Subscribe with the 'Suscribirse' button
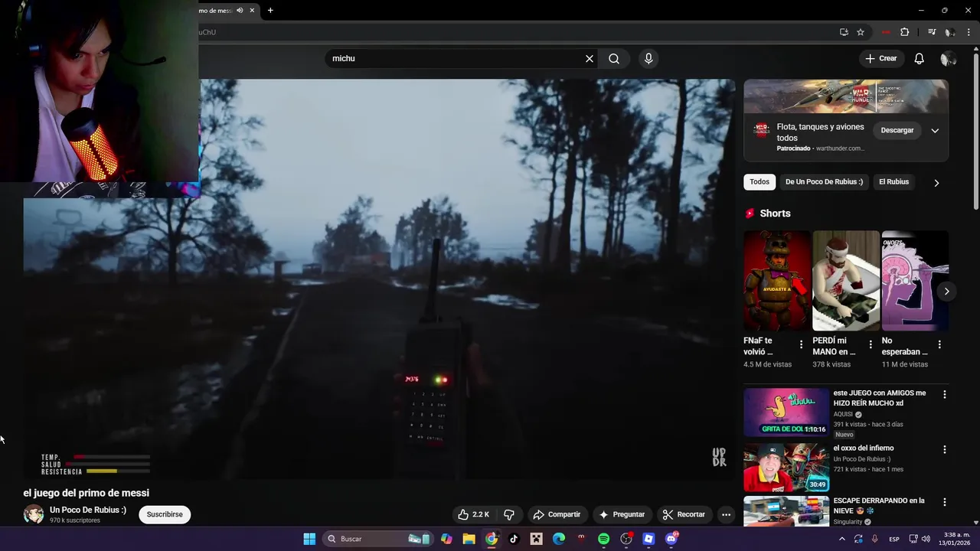980x551 pixels. pos(165,514)
